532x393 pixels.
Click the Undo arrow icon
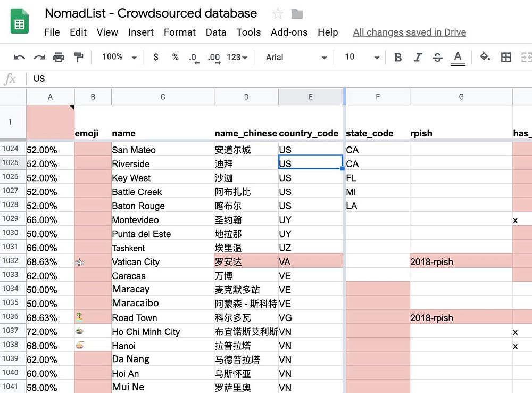(19, 58)
